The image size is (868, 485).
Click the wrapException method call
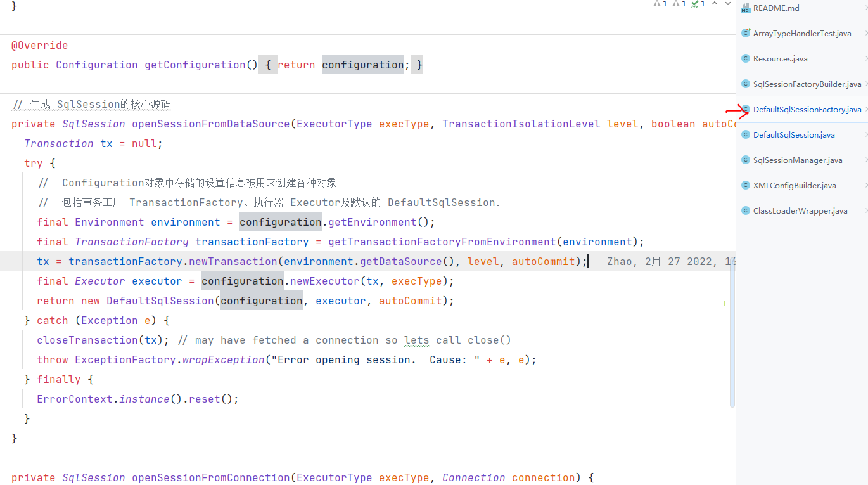[224, 360]
